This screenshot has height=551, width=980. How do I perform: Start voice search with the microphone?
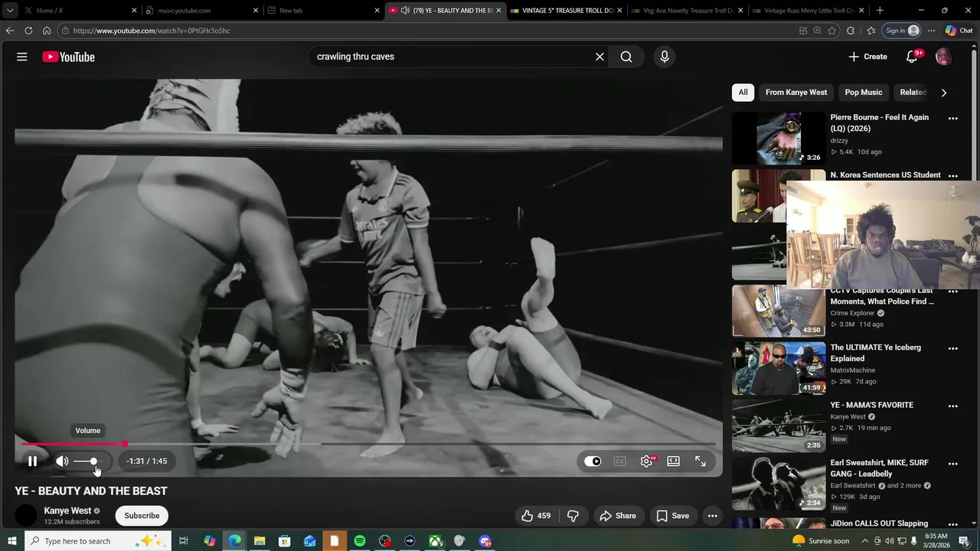(x=665, y=57)
